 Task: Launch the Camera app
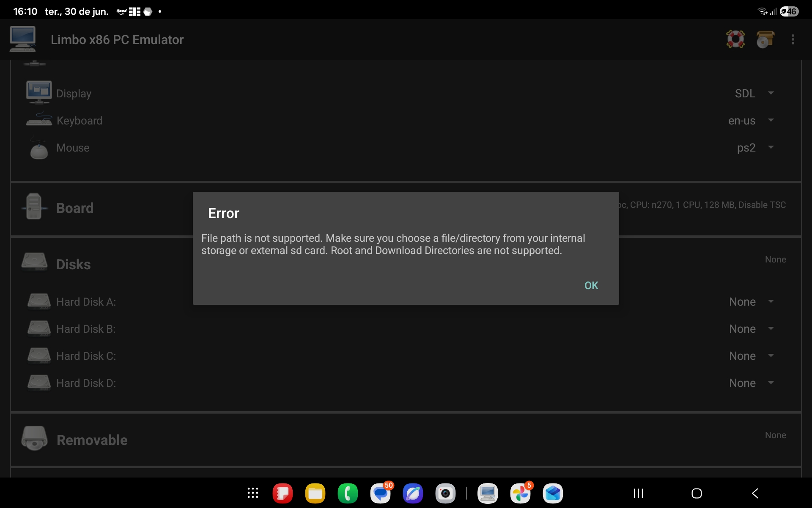click(x=445, y=493)
